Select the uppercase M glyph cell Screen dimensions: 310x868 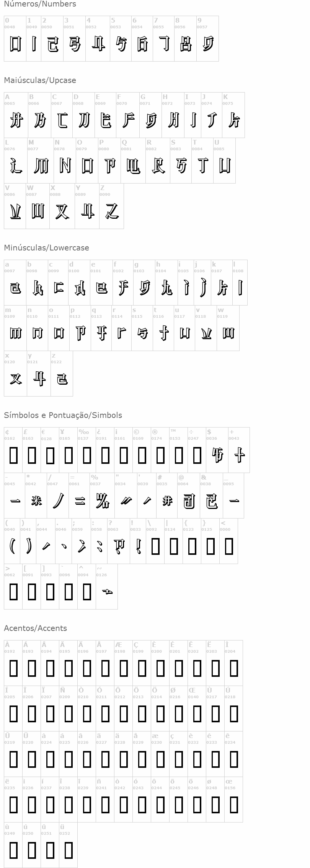[40, 161]
